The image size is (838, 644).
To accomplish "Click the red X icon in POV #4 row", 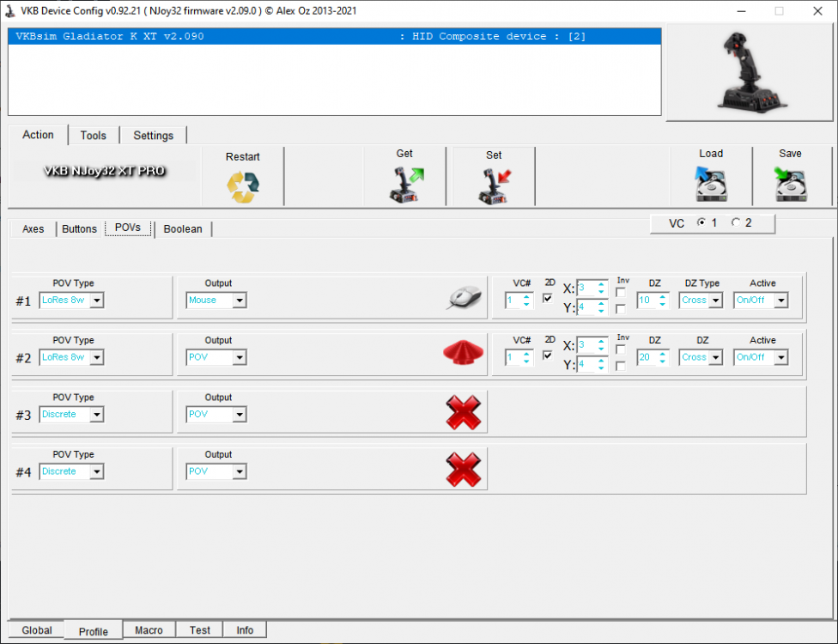I will pos(464,469).
